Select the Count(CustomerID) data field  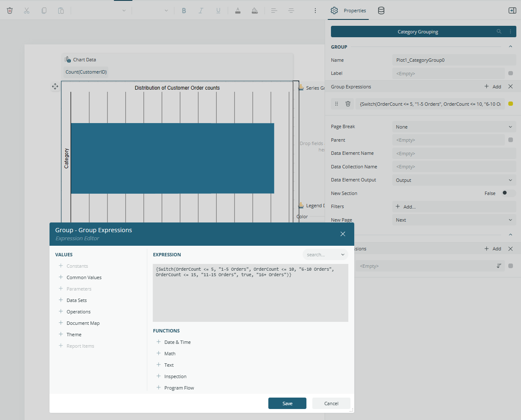[x=86, y=72]
